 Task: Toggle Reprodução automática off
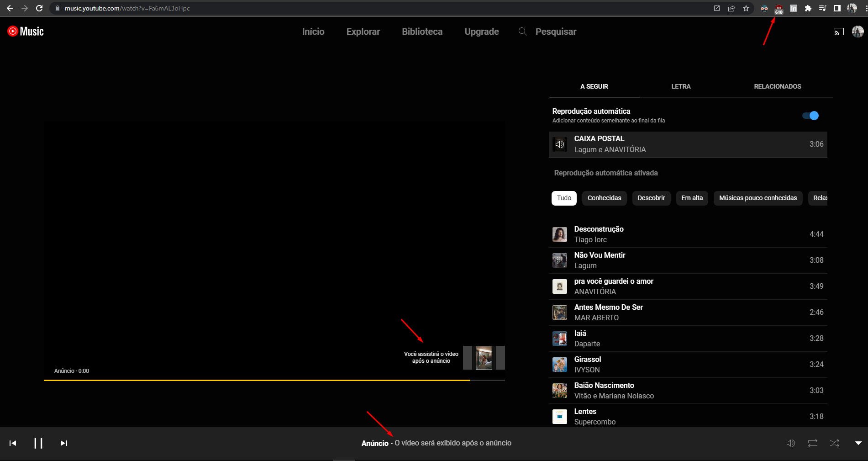811,116
